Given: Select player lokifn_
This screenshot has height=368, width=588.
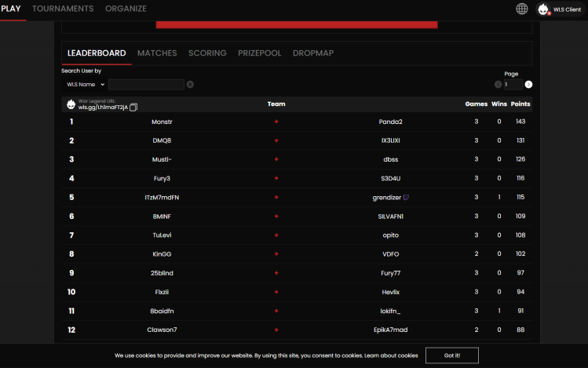Looking at the screenshot, I should [x=390, y=311].
